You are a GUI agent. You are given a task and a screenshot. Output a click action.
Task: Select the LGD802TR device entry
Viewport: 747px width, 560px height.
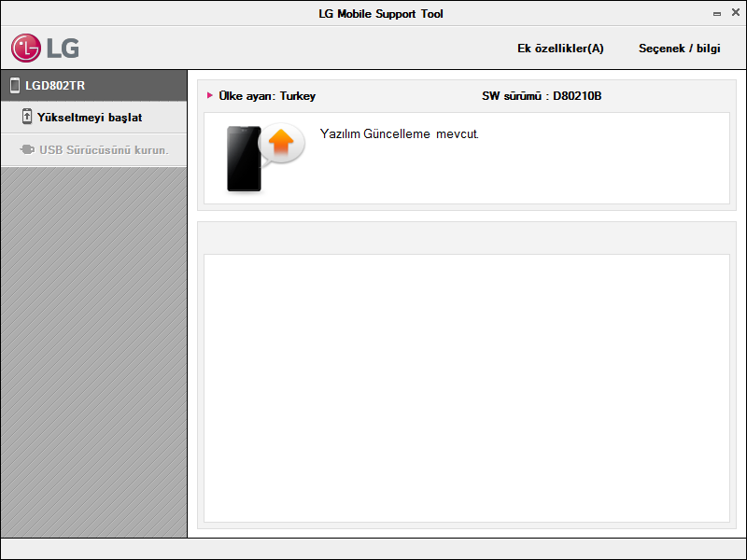pos(94,86)
